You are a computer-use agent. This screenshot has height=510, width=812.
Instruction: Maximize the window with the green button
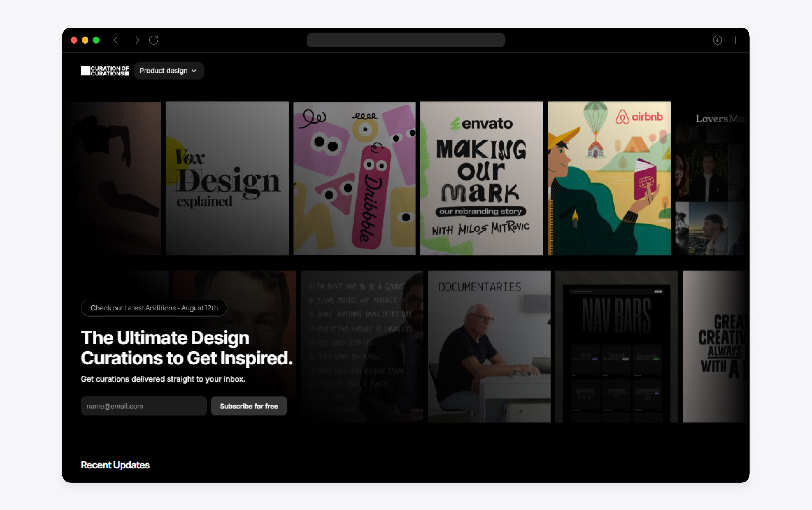(x=96, y=40)
